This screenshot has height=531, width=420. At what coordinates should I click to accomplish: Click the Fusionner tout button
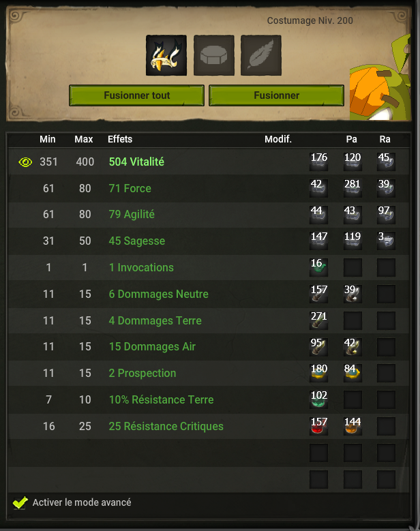(x=136, y=95)
